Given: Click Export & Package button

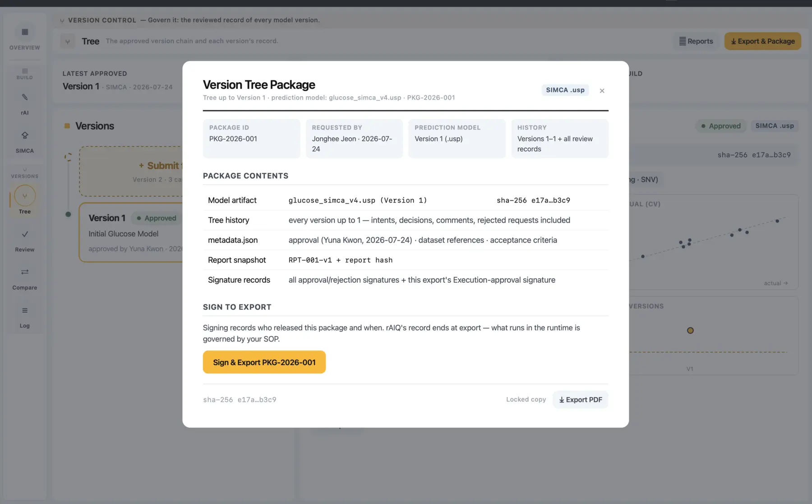Looking at the screenshot, I should pyautogui.click(x=762, y=41).
